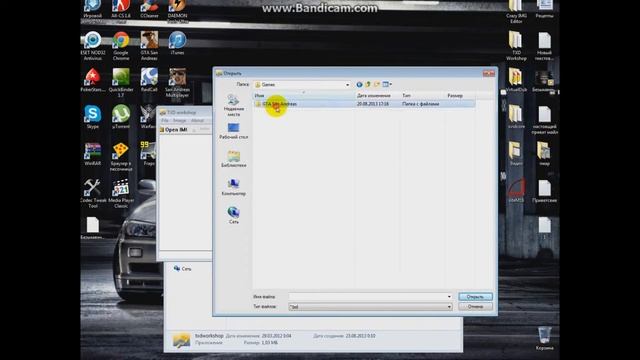Open the Приветствие desktop file
The height and width of the screenshot is (360, 640).
click(x=544, y=191)
